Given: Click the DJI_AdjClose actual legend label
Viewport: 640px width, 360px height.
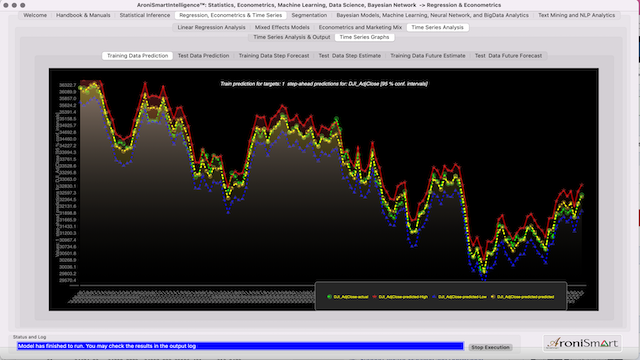Looking at the screenshot, I should point(351,297).
